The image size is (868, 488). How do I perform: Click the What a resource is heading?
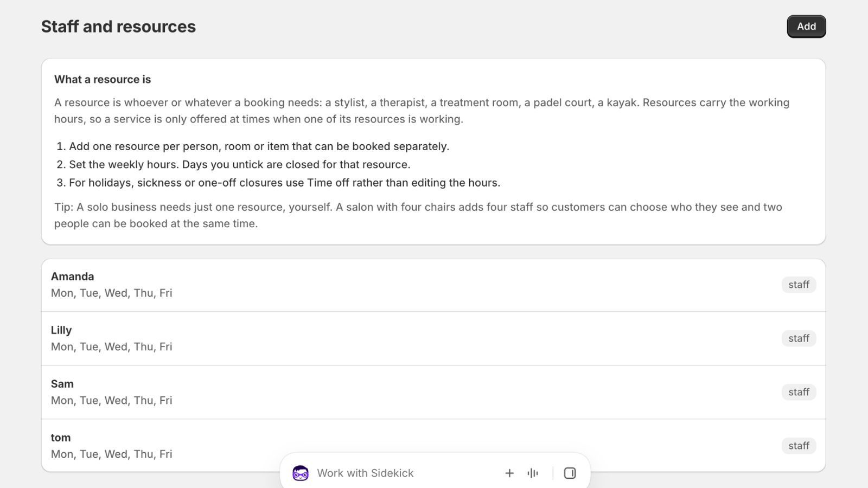[x=103, y=79]
